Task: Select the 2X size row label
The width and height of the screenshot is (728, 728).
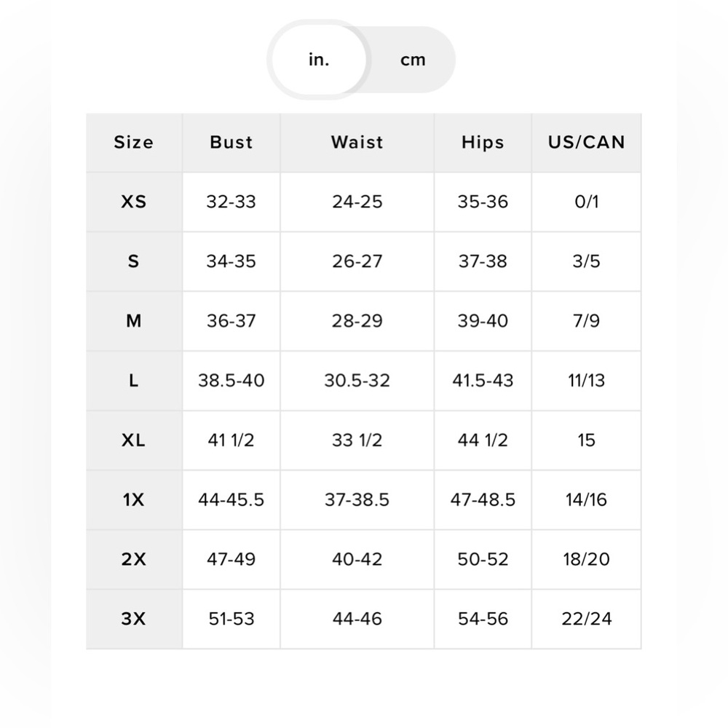Action: pos(134,559)
